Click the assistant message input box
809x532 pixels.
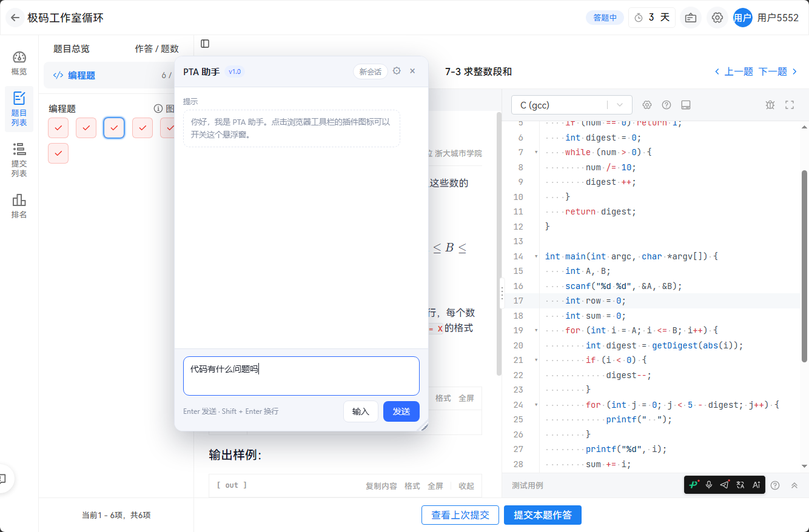pos(301,376)
